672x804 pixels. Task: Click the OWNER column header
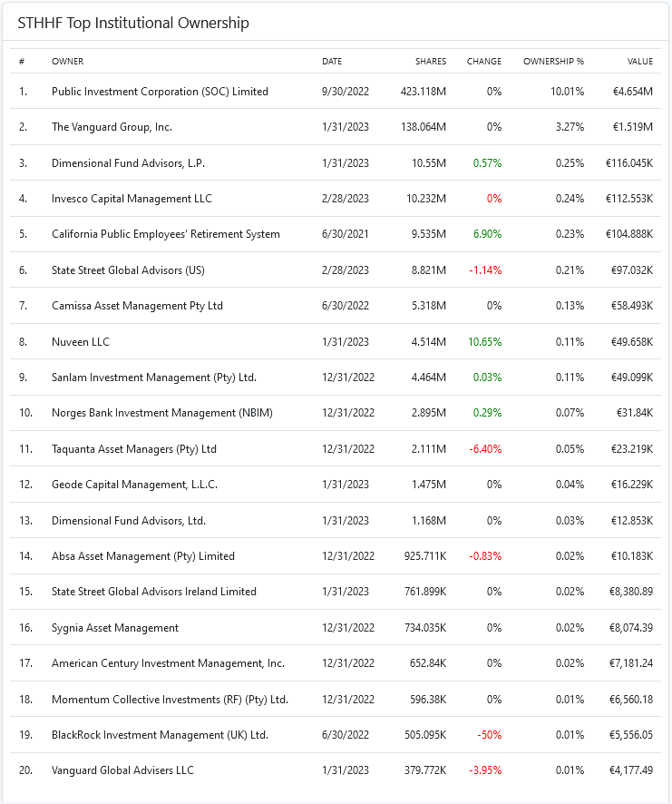click(67, 62)
